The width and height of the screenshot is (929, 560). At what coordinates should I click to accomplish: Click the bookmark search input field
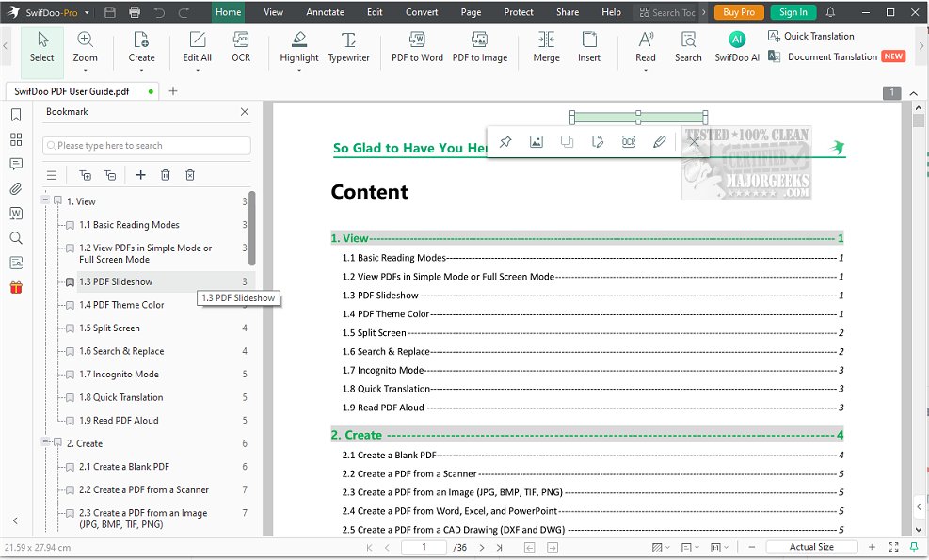pyautogui.click(x=151, y=146)
